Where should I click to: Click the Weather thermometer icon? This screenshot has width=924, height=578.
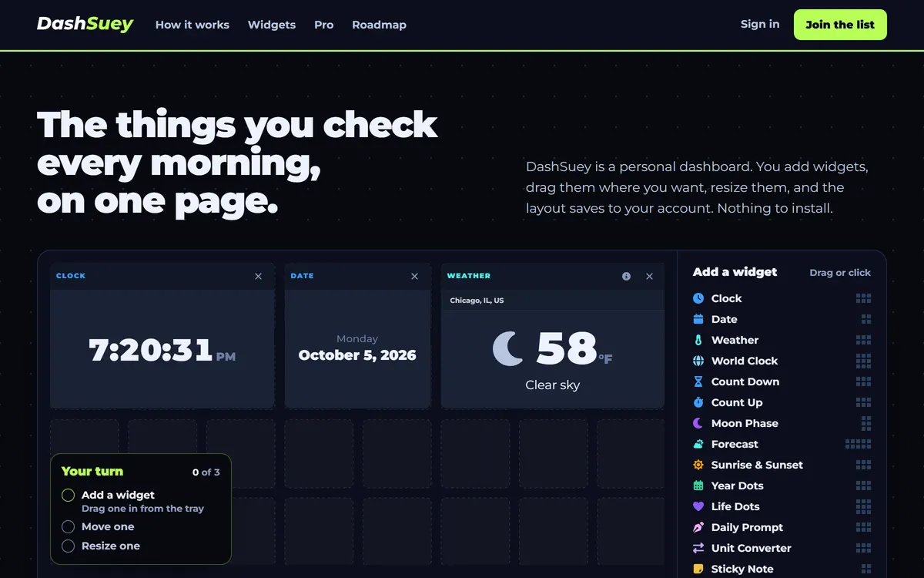tap(698, 340)
